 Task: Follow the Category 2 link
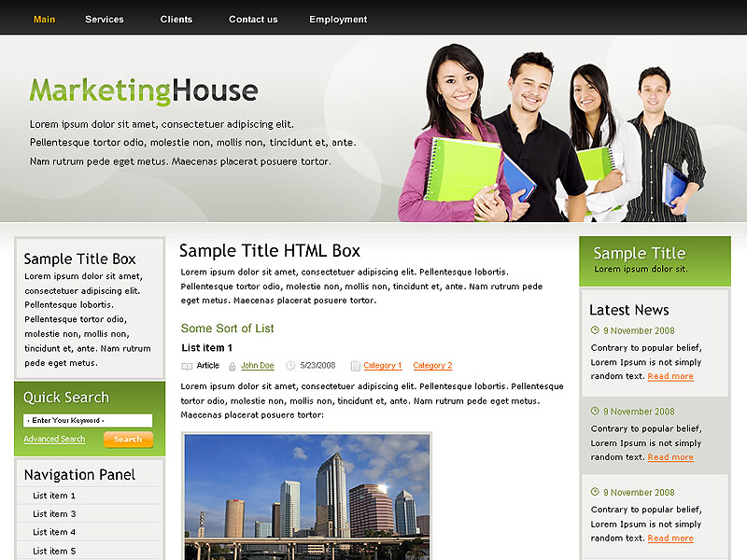(x=432, y=366)
